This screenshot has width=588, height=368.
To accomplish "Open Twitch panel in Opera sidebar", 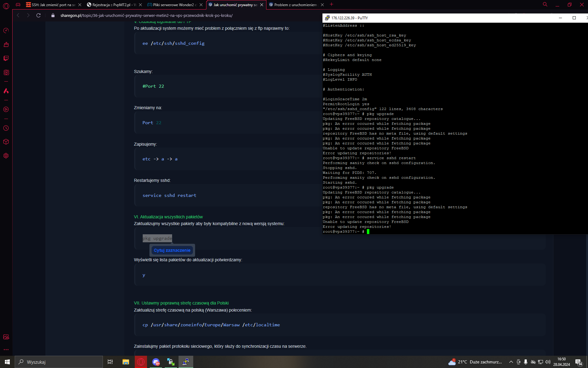I will coord(6,58).
